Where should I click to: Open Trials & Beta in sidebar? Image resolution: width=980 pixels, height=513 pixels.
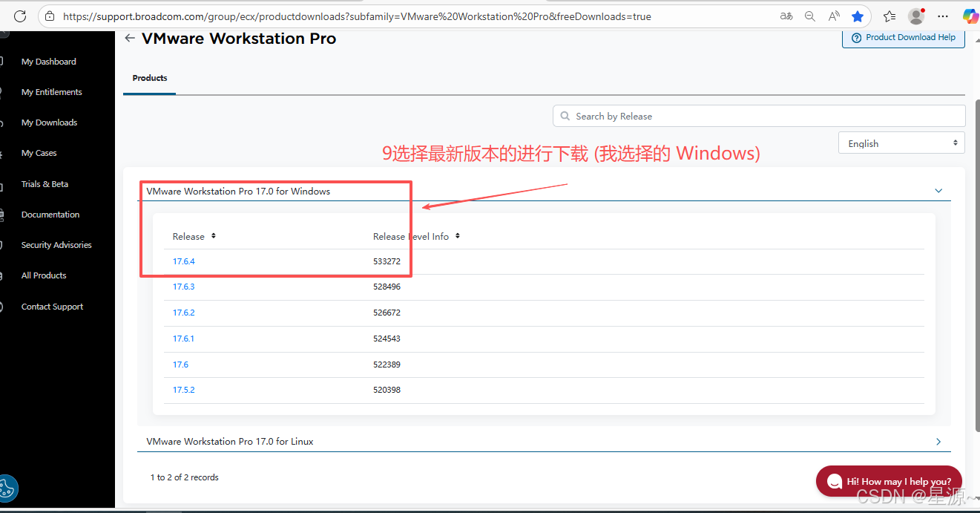click(x=45, y=184)
